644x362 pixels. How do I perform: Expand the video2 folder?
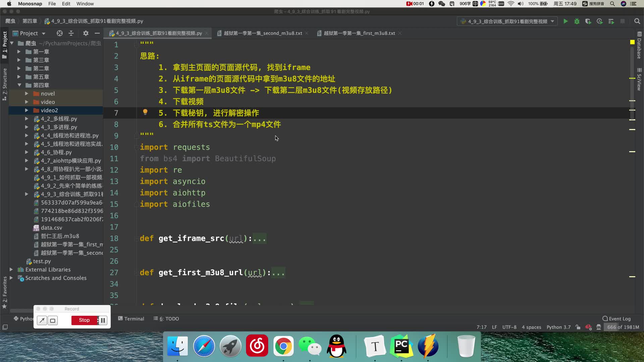26,110
